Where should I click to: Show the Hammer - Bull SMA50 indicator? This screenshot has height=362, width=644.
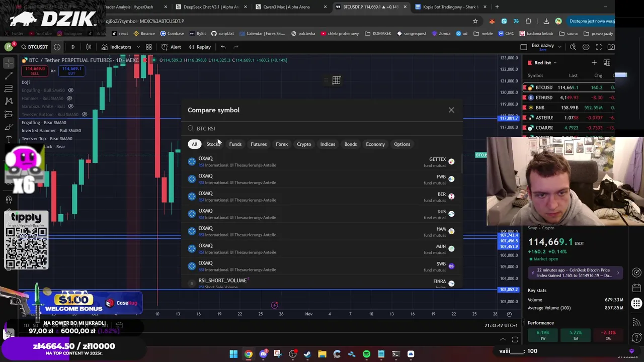(70, 98)
